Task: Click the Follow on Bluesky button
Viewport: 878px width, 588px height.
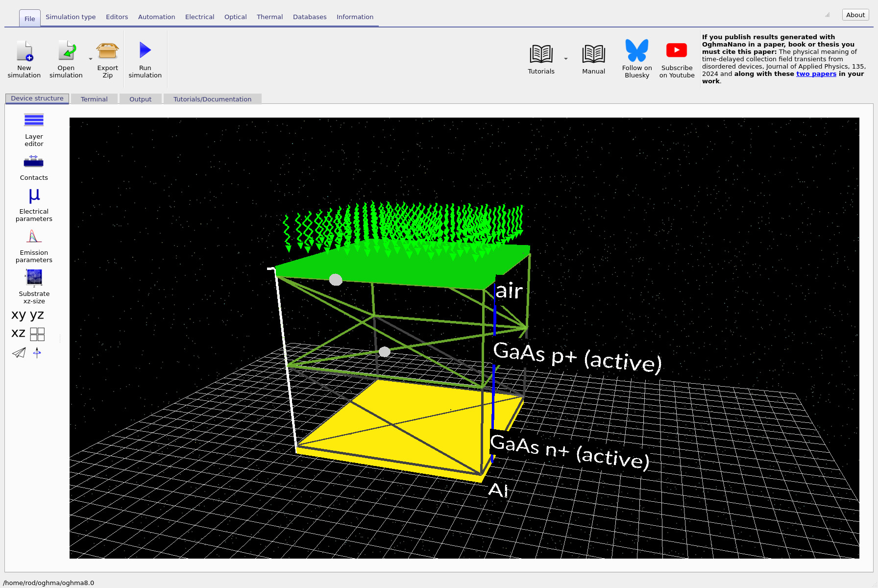Action: coord(636,58)
